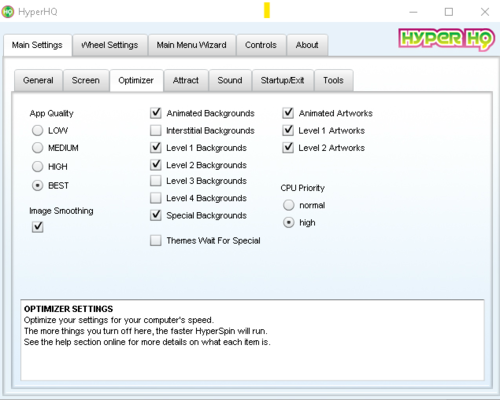Open the Main Menu Wizard tab
The width and height of the screenshot is (500, 400).
pyautogui.click(x=192, y=45)
